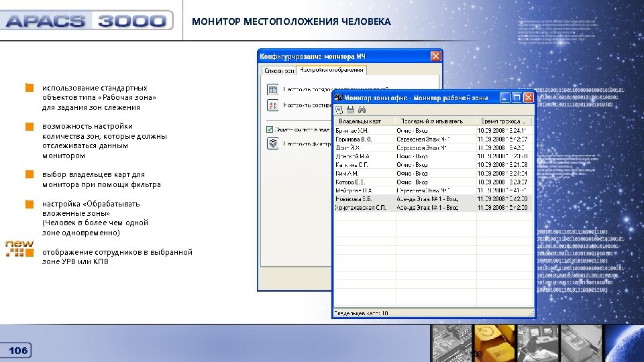The width and height of the screenshot is (644, 362).
Task: Click reader cell in 'Новикова' row
Action: (436, 198)
